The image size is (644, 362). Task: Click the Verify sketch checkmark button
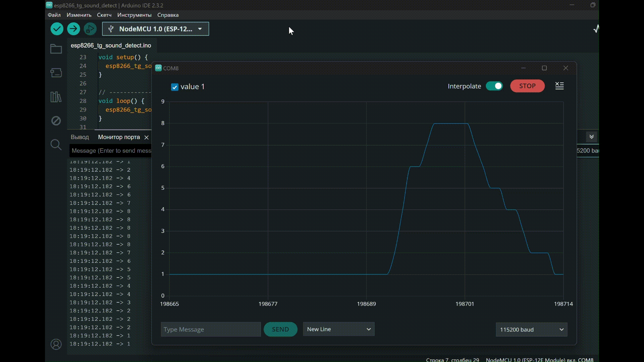[57, 29]
